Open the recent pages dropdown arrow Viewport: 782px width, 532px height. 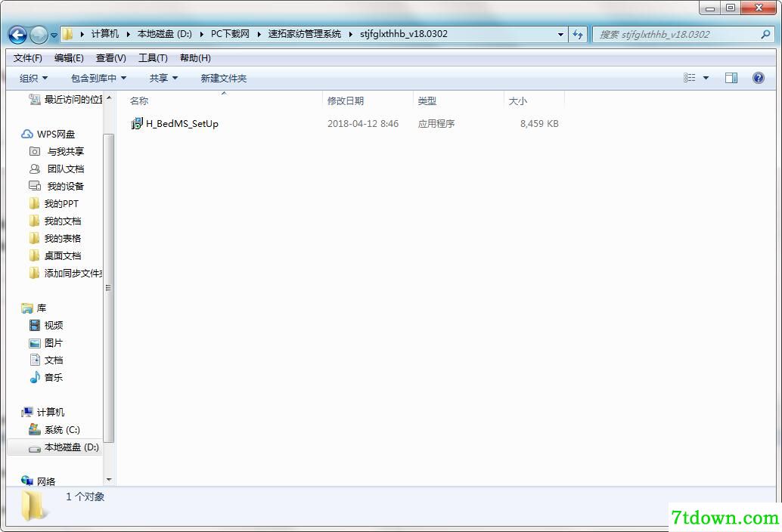coord(54,36)
